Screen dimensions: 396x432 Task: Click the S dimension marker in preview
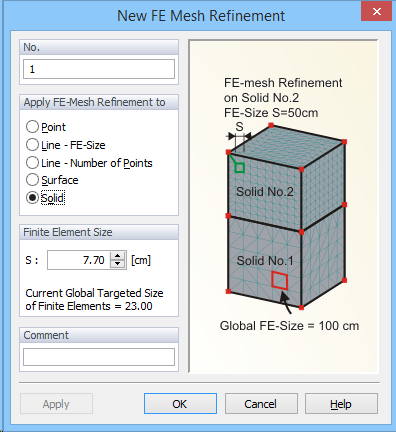pyautogui.click(x=239, y=127)
